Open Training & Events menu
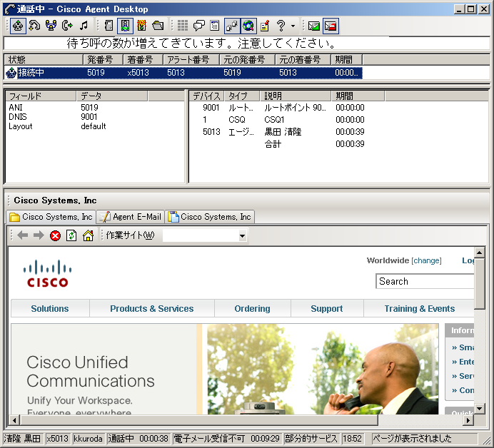This screenshot has width=494, height=448. click(419, 308)
